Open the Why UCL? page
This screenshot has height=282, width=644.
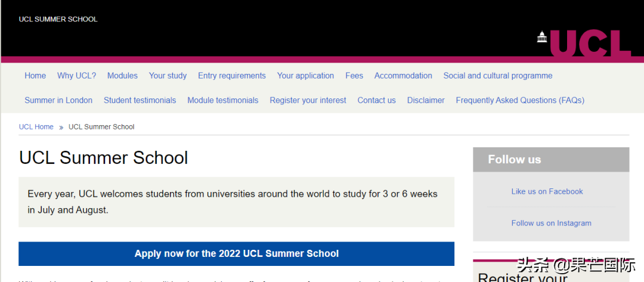click(76, 76)
